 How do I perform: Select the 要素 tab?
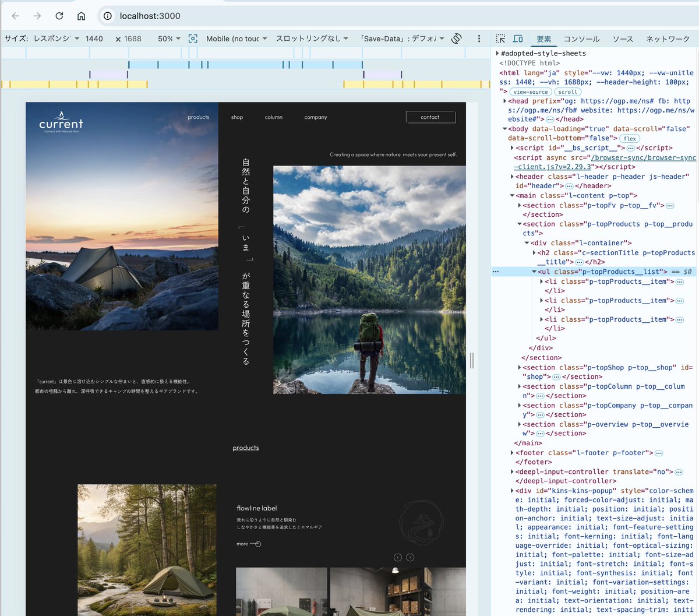pos(544,38)
